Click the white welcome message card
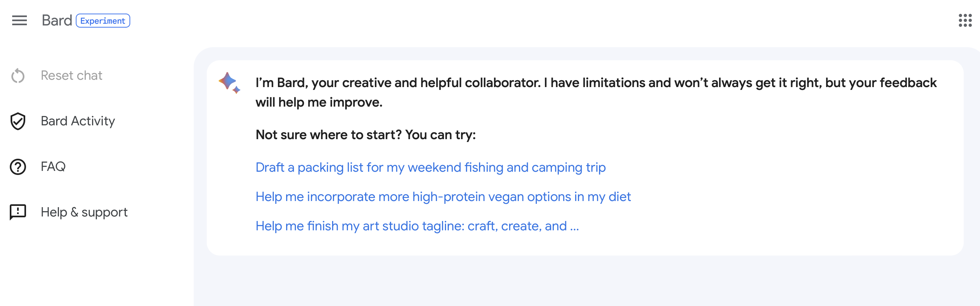The height and width of the screenshot is (306, 980). tap(585, 158)
